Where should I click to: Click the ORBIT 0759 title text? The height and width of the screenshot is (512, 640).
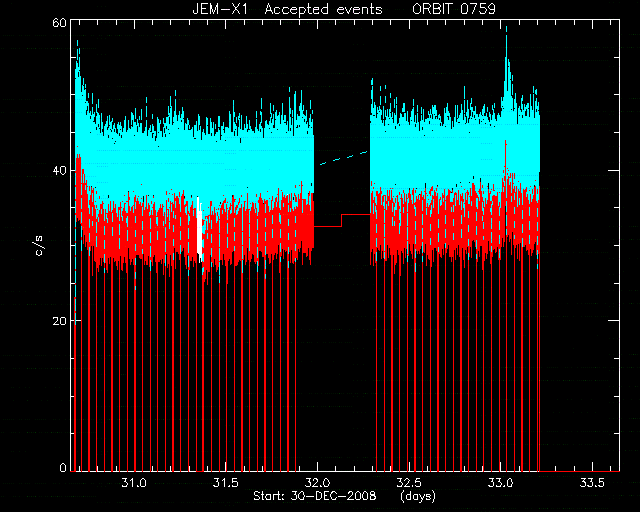point(454,9)
